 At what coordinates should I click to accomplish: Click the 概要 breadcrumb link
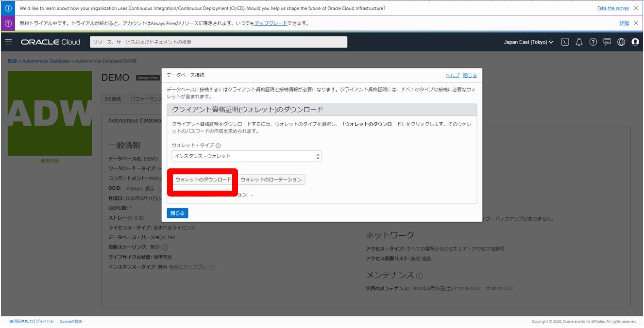tap(12, 61)
